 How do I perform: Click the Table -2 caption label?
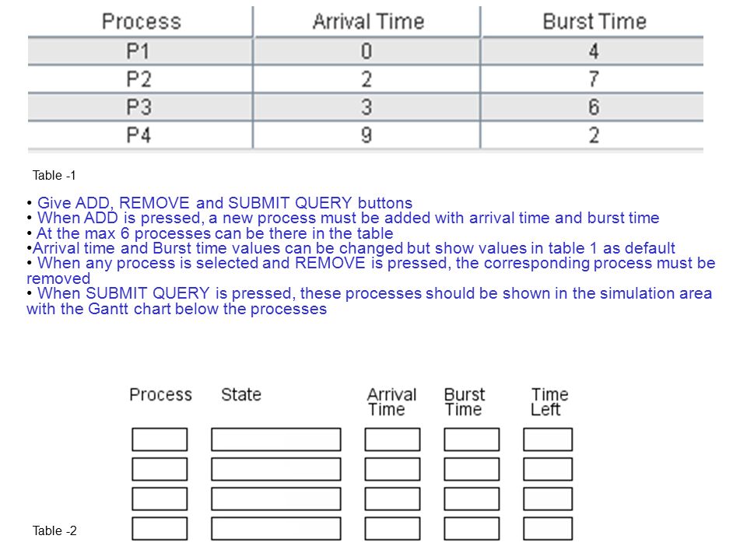point(54,530)
